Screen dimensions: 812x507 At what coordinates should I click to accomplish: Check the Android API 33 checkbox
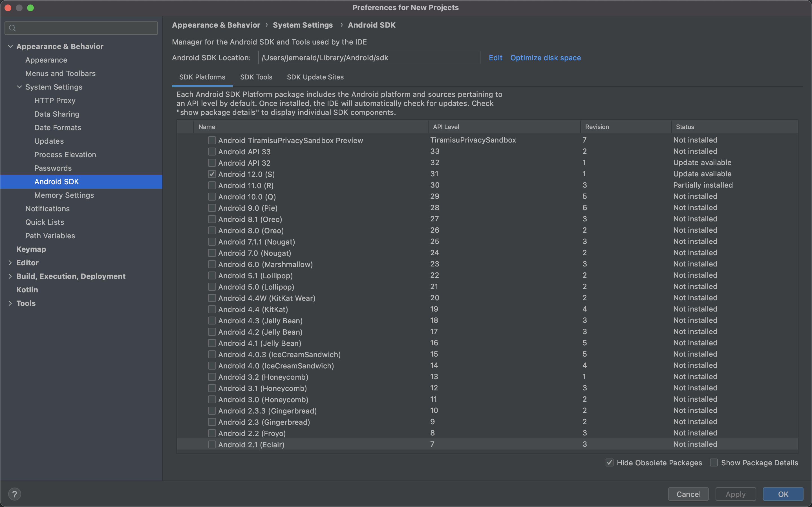tap(212, 152)
